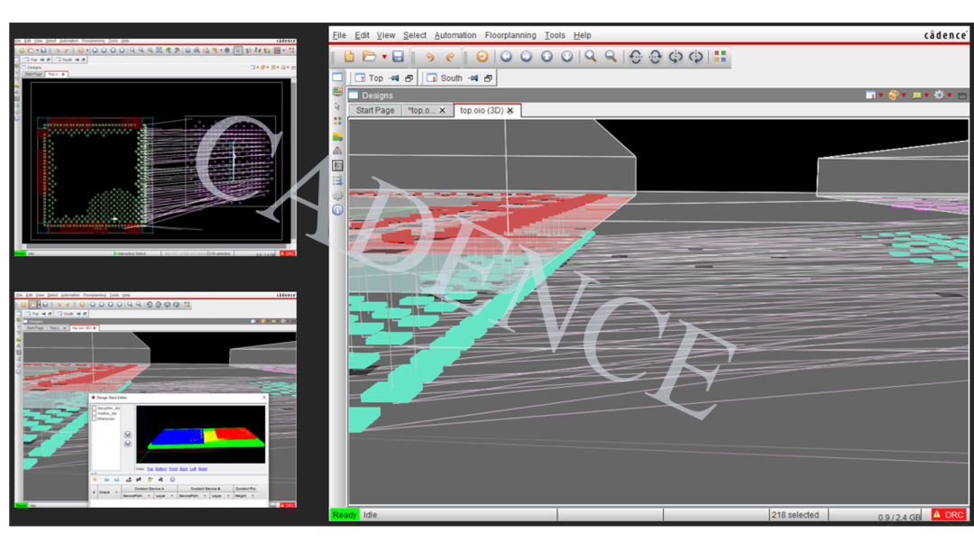Toggle the pin icon beside Top
974x560 pixels.
(394, 78)
